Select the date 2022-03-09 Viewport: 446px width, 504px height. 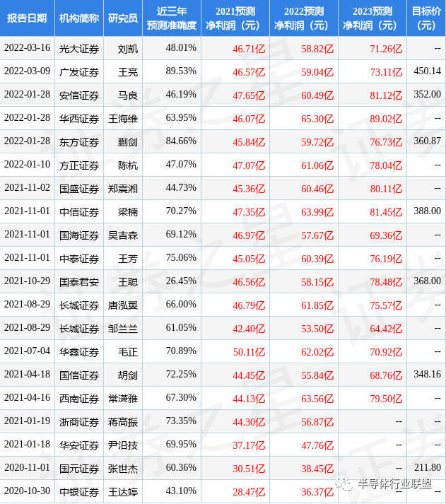[27, 71]
